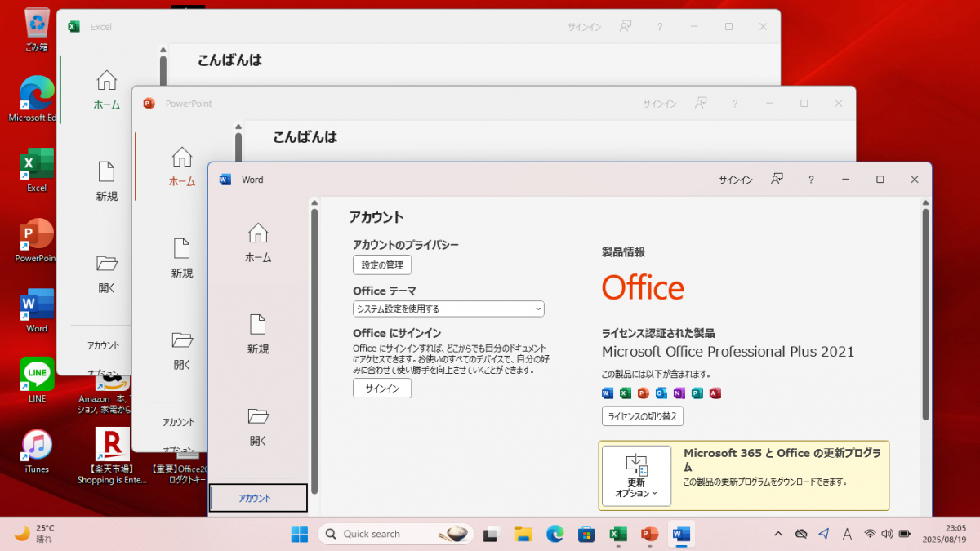980x551 pixels.
Task: Click Access product icon in included apps row
Action: (715, 393)
